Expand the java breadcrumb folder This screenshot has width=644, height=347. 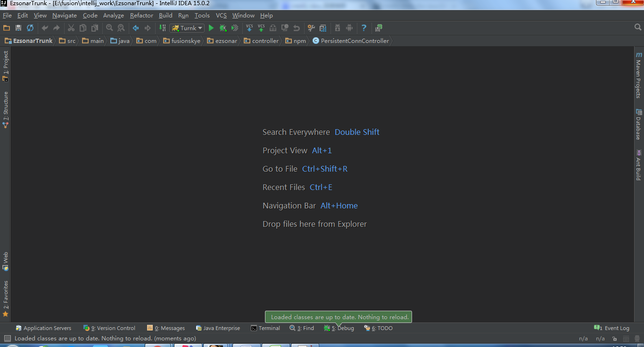coord(120,41)
